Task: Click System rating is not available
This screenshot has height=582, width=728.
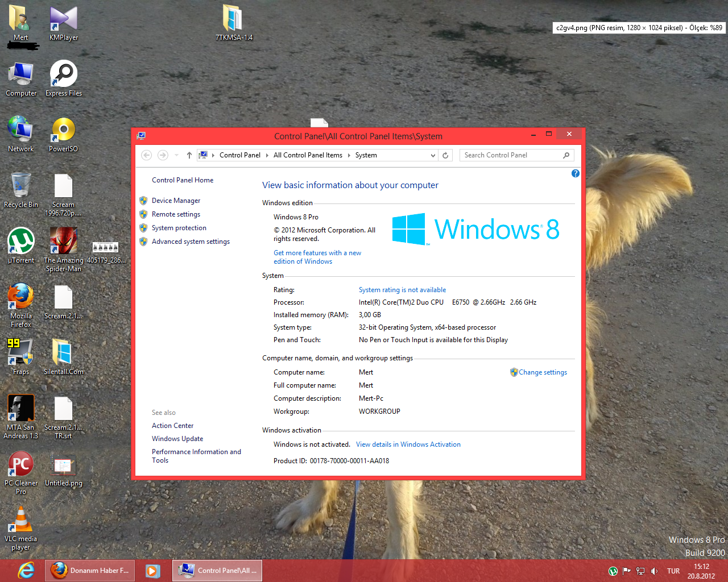Action: (x=402, y=290)
